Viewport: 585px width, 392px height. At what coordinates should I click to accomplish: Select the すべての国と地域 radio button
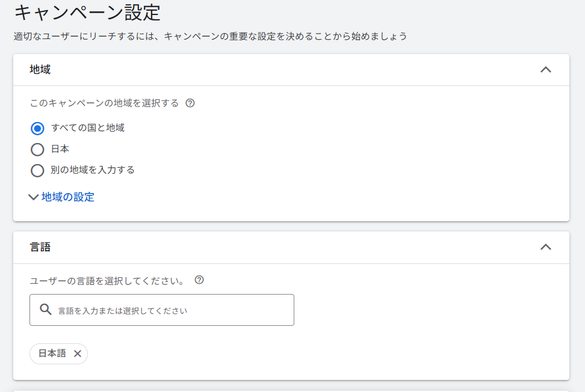[x=37, y=128]
